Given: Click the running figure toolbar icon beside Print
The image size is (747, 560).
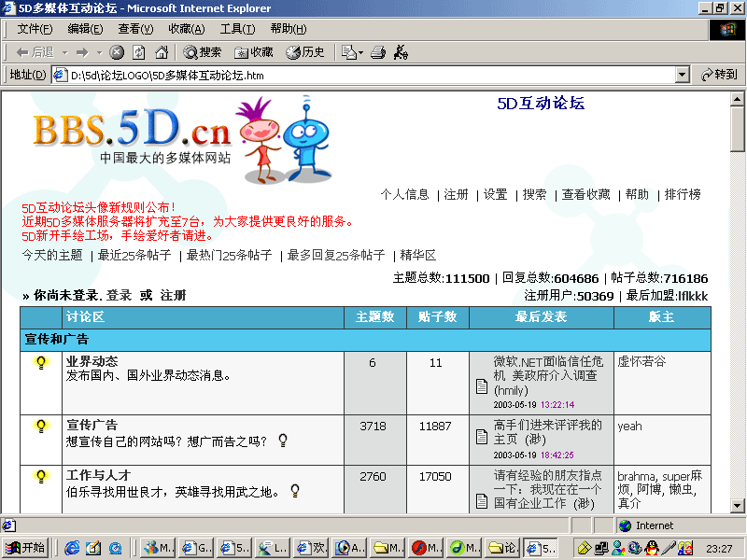Looking at the screenshot, I should click(401, 52).
